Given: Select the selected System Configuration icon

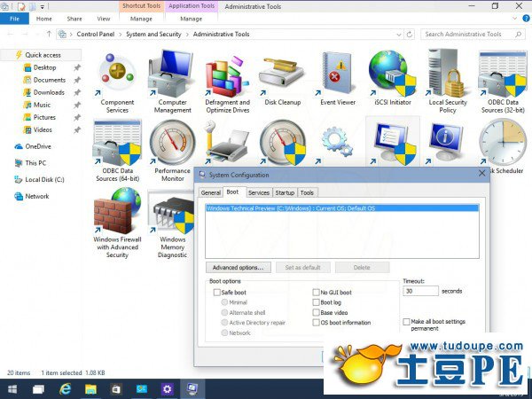Looking at the screenshot, I should click(393, 143).
